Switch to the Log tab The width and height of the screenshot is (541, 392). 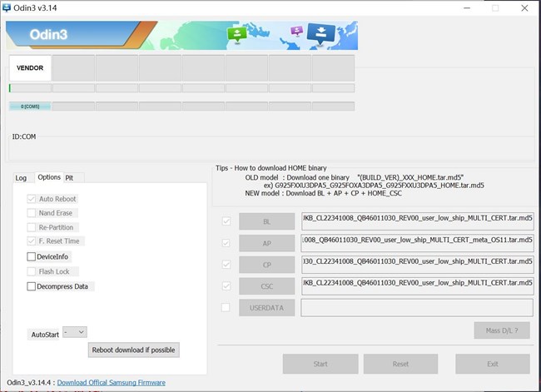click(x=21, y=178)
